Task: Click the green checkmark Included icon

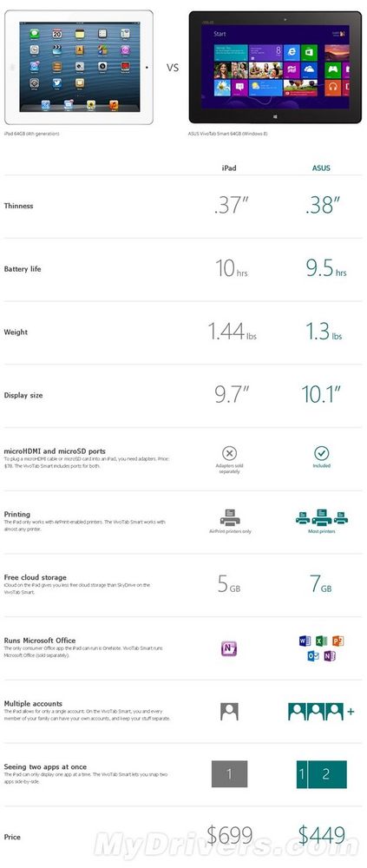Action: point(322,453)
